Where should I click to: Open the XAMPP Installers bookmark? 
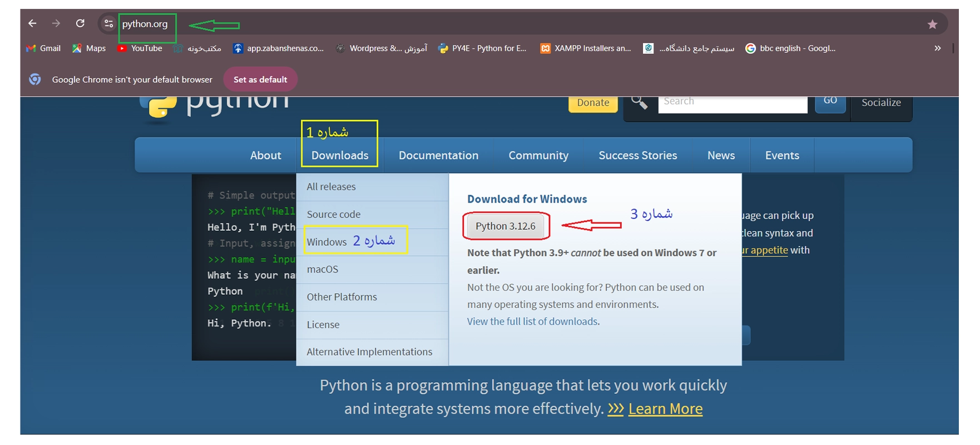tap(586, 48)
